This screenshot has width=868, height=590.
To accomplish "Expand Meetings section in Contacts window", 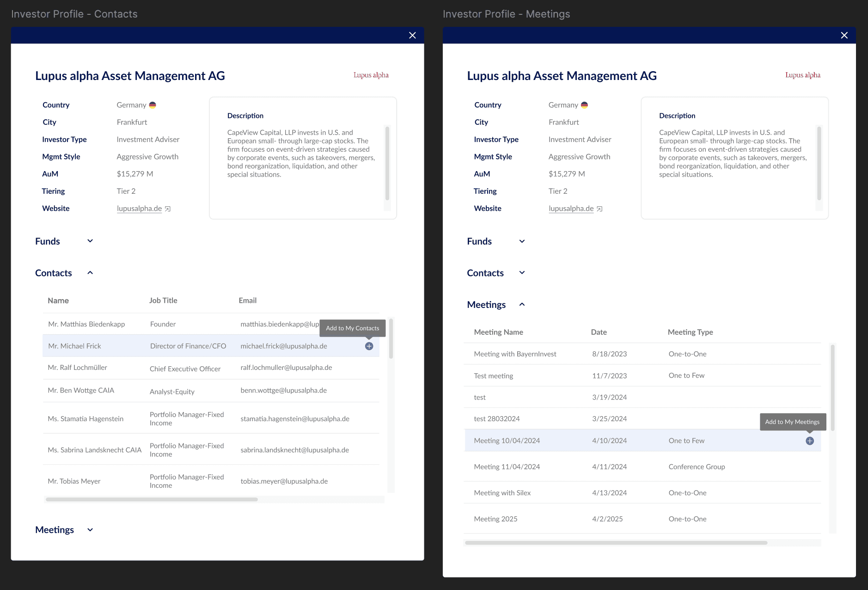I will coord(90,530).
